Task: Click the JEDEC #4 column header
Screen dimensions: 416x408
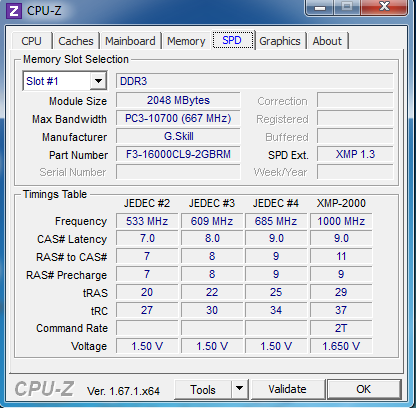Action: point(276,203)
